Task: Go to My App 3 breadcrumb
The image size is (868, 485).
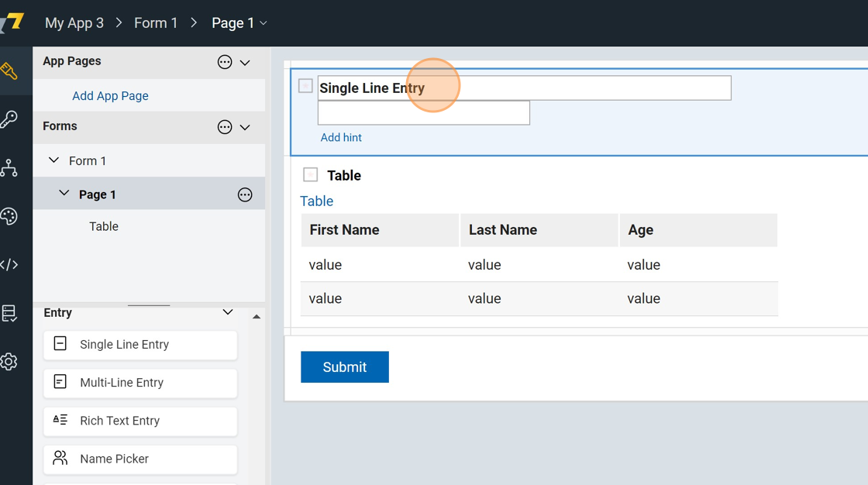Action: [74, 23]
